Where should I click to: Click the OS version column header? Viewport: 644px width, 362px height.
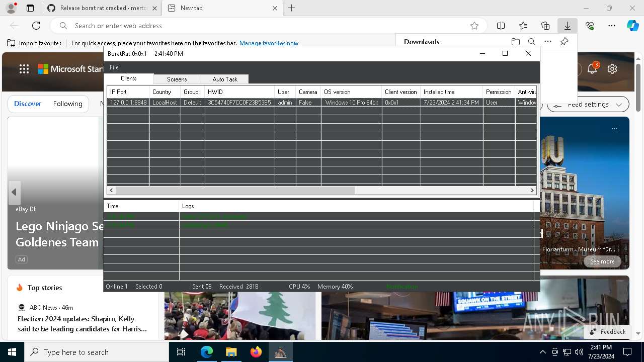[351, 92]
